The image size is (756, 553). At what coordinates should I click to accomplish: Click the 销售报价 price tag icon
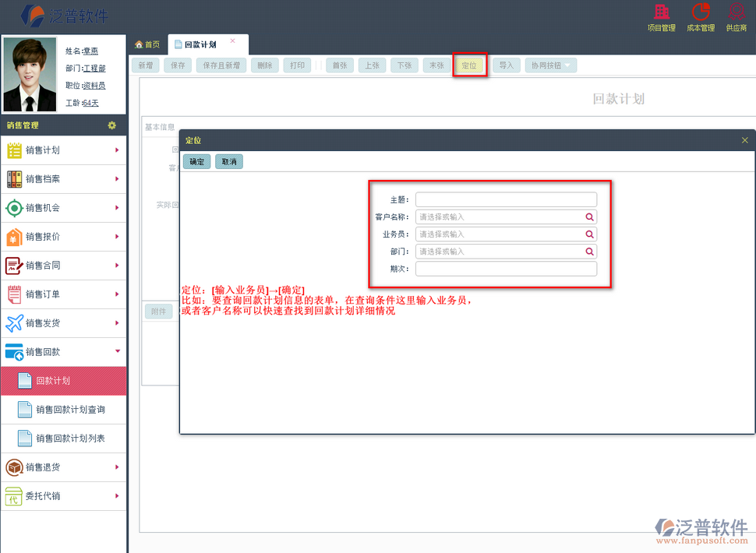click(14, 237)
